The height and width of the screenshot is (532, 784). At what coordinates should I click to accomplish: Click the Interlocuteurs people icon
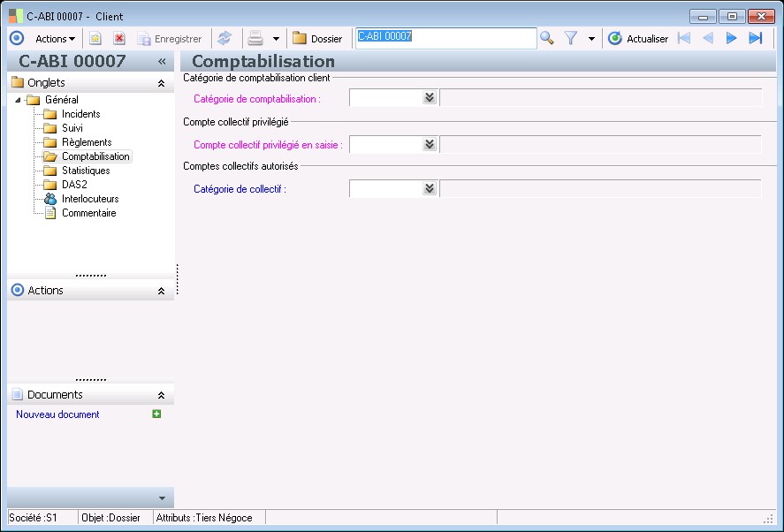(x=50, y=199)
